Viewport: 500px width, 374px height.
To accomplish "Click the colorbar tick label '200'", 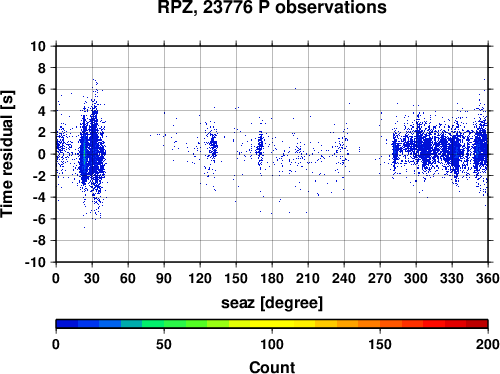I will [488, 344].
